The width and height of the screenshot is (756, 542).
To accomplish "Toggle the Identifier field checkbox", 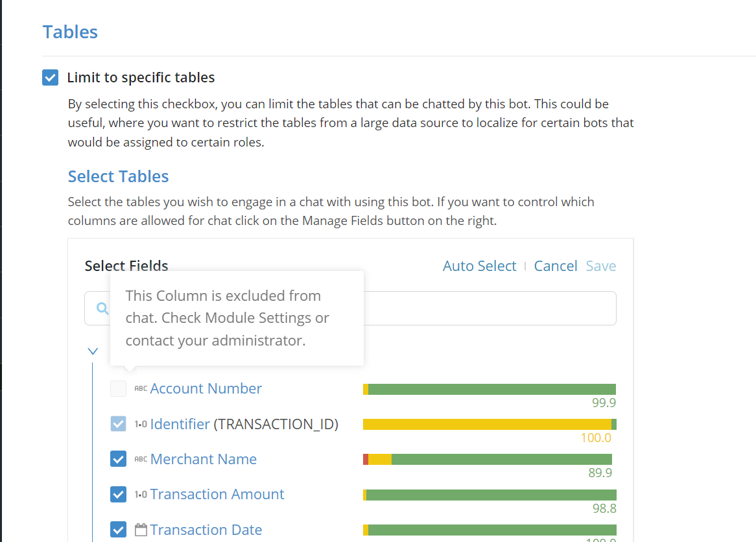I will (x=118, y=424).
